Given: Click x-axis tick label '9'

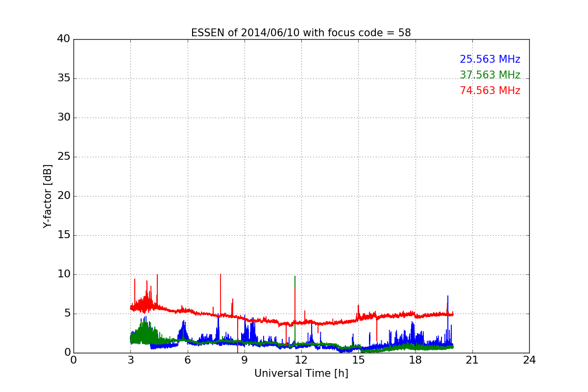Looking at the screenshot, I should tap(245, 360).
